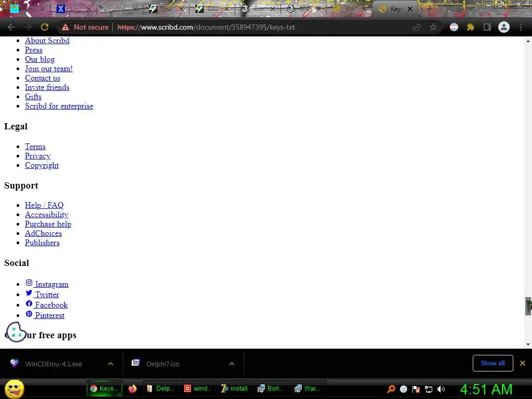
Task: Click the network tray icon
Action: (x=429, y=389)
